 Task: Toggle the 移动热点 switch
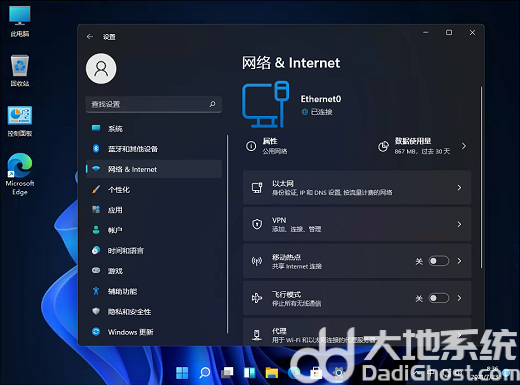pos(439,261)
